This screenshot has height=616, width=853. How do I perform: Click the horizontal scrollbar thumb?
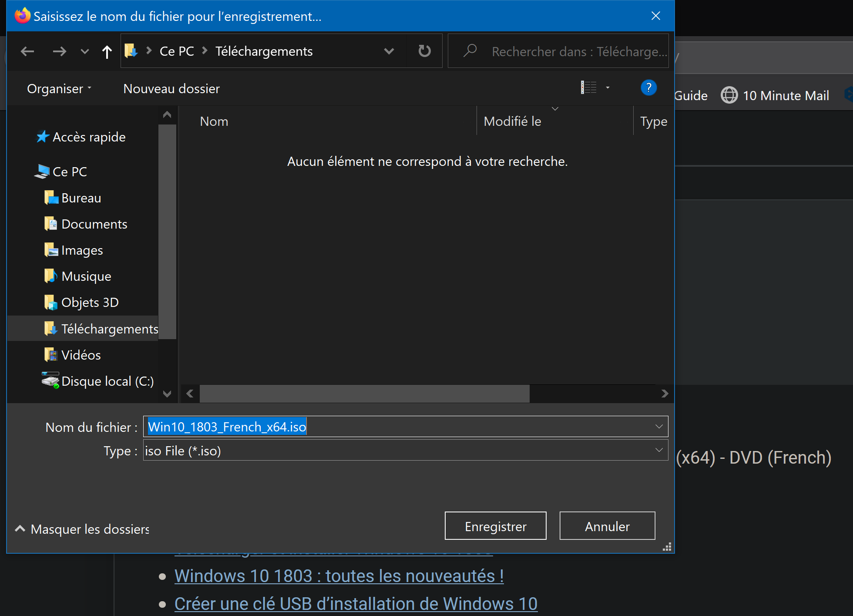[x=364, y=394]
